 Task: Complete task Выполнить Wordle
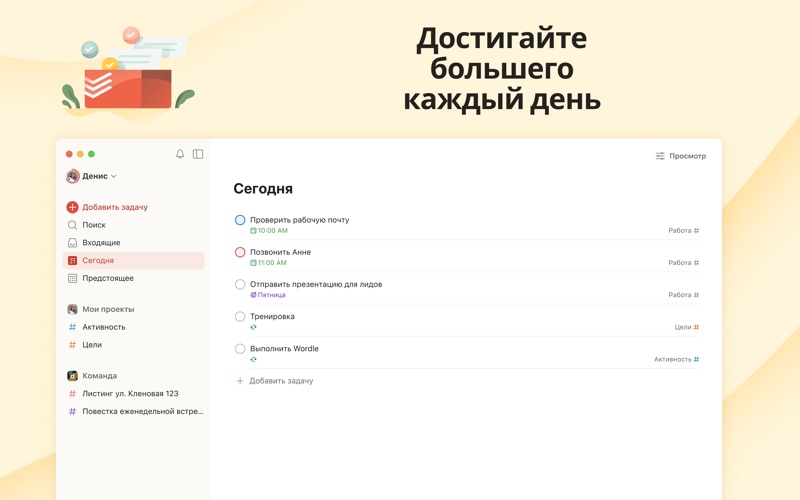(240, 348)
